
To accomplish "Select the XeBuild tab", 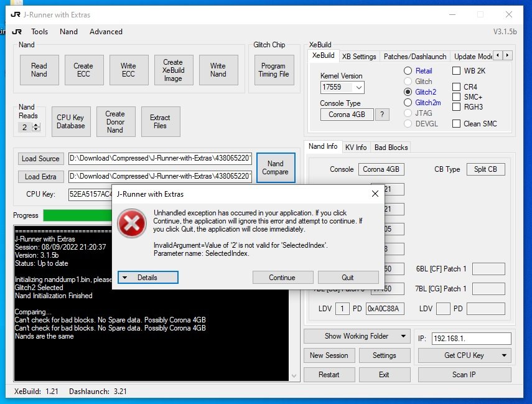I will pos(324,55).
